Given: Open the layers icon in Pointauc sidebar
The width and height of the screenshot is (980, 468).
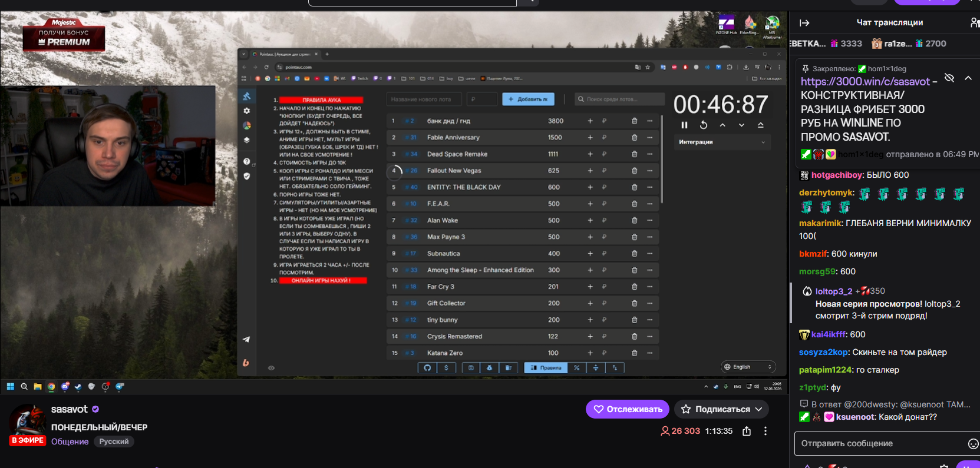Looking at the screenshot, I should (x=246, y=140).
